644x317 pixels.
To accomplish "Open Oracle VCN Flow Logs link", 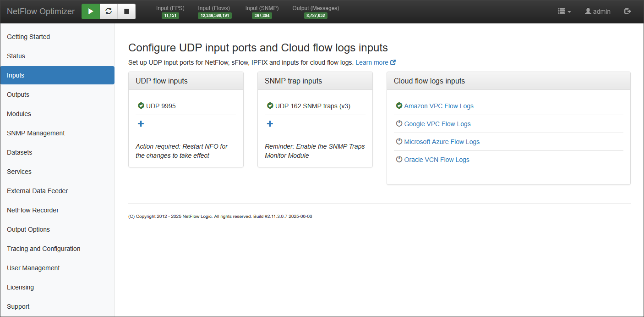I will [437, 160].
